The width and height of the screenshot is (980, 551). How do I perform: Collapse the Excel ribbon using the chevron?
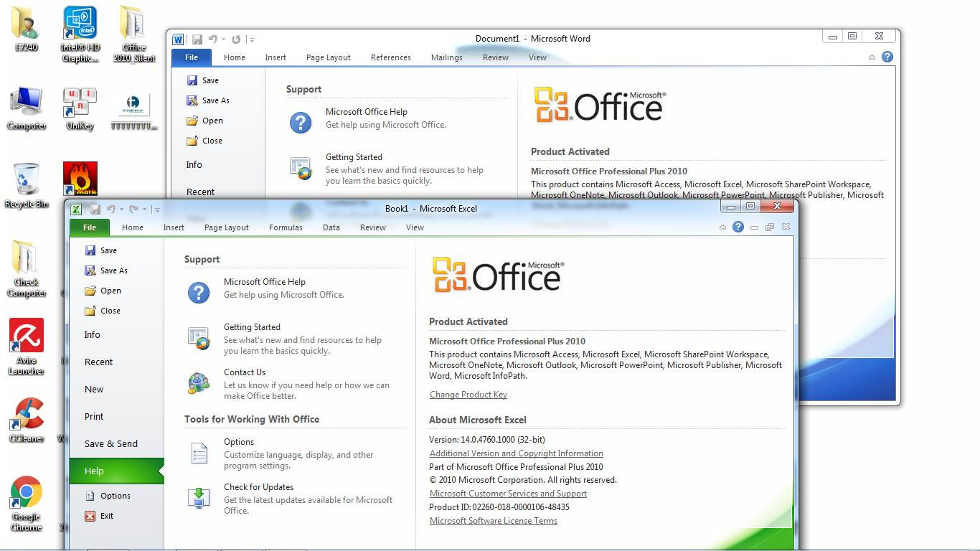(722, 227)
